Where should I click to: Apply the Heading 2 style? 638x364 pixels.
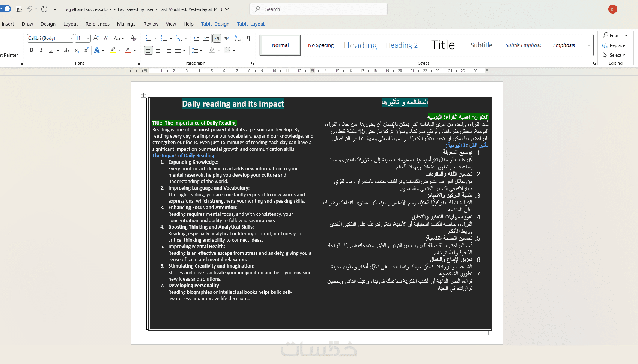coord(402,45)
